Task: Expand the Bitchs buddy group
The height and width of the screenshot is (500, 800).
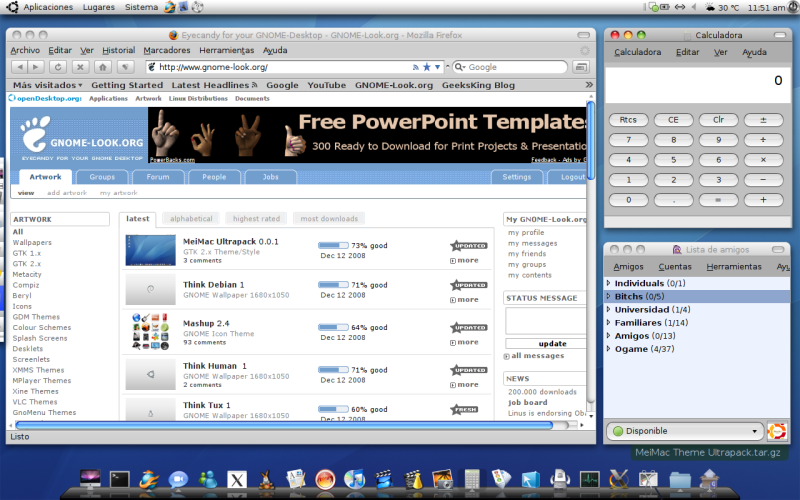Action: tap(608, 296)
